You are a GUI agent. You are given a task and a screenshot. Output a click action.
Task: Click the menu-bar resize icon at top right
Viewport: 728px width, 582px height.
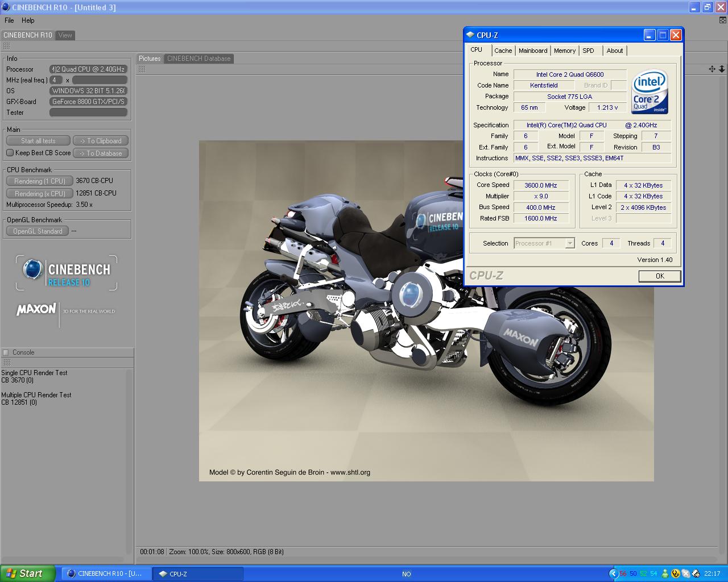coord(723,20)
